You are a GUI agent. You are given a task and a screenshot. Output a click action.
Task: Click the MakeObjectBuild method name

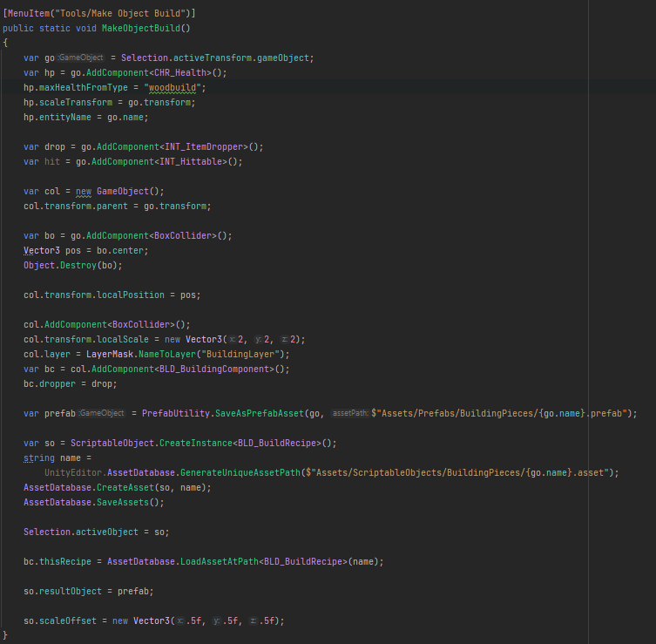(140, 28)
